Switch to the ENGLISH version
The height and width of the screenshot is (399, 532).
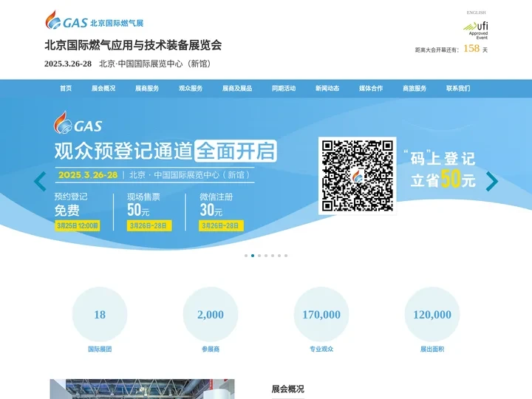[476, 13]
